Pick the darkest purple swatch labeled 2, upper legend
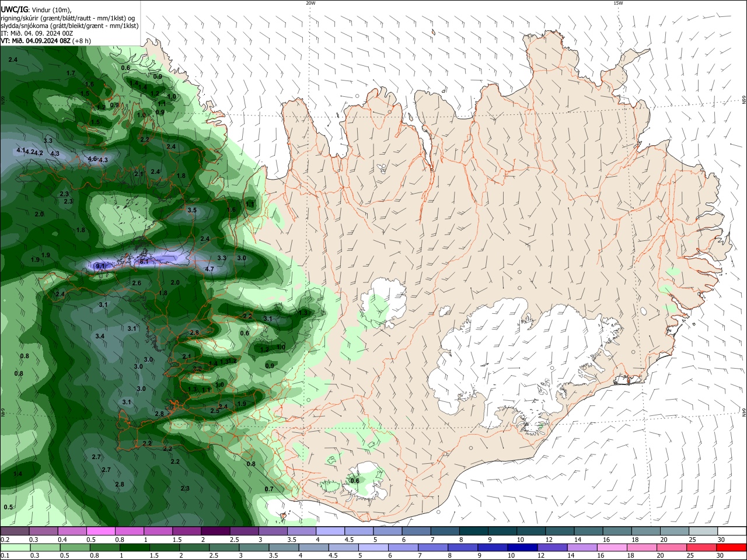The width and height of the screenshot is (747, 560). [215, 531]
